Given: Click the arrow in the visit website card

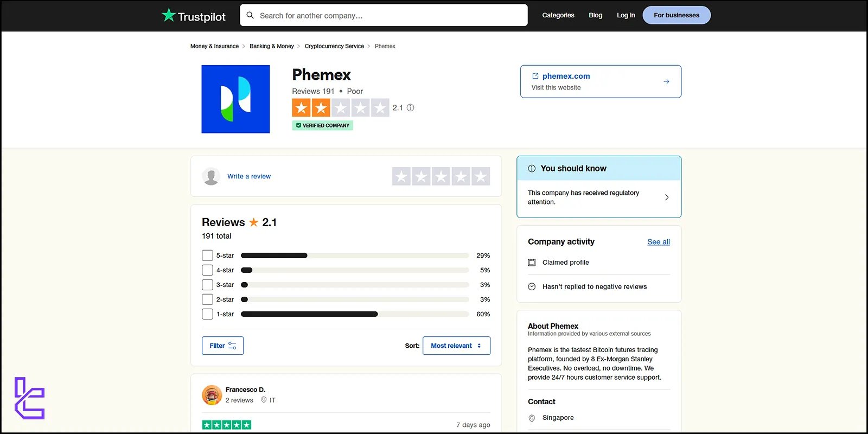Looking at the screenshot, I should pyautogui.click(x=666, y=81).
